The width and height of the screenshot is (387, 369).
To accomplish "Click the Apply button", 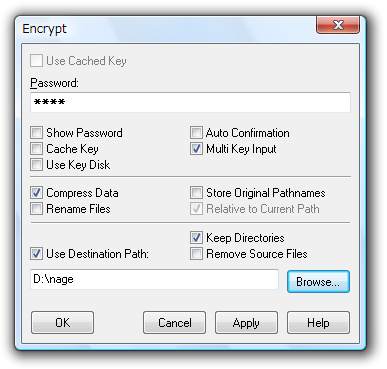I will point(246,322).
